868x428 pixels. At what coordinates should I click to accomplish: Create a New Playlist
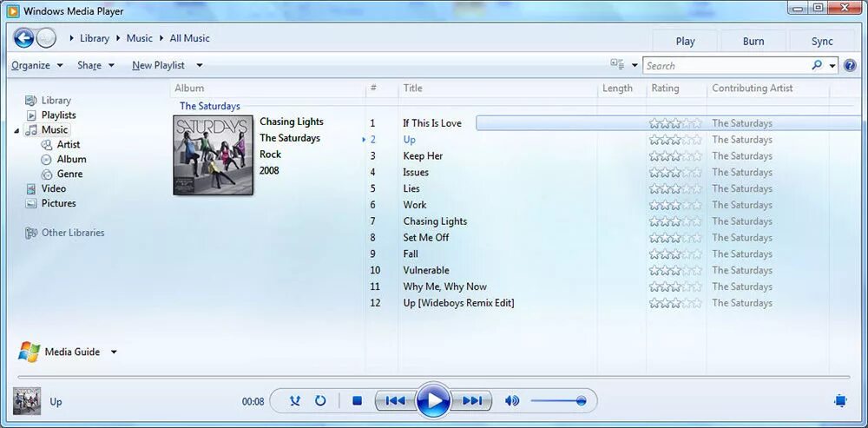(x=158, y=65)
